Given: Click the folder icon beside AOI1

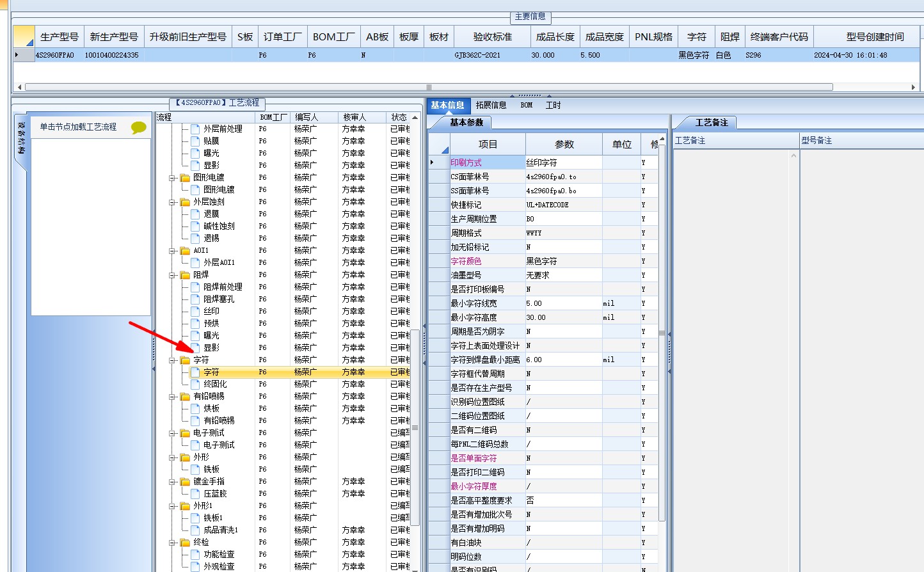Looking at the screenshot, I should [x=185, y=251].
